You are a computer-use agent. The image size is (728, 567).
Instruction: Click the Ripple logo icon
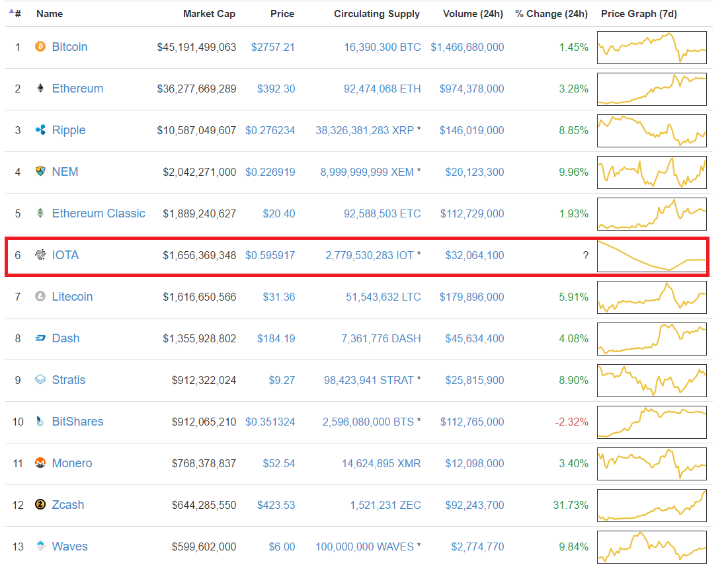pos(40,130)
